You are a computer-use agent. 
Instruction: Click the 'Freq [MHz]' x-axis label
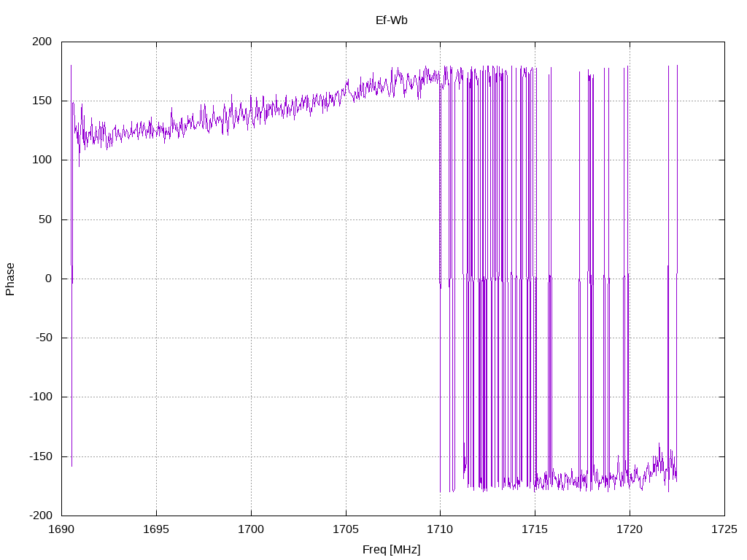tap(391, 550)
